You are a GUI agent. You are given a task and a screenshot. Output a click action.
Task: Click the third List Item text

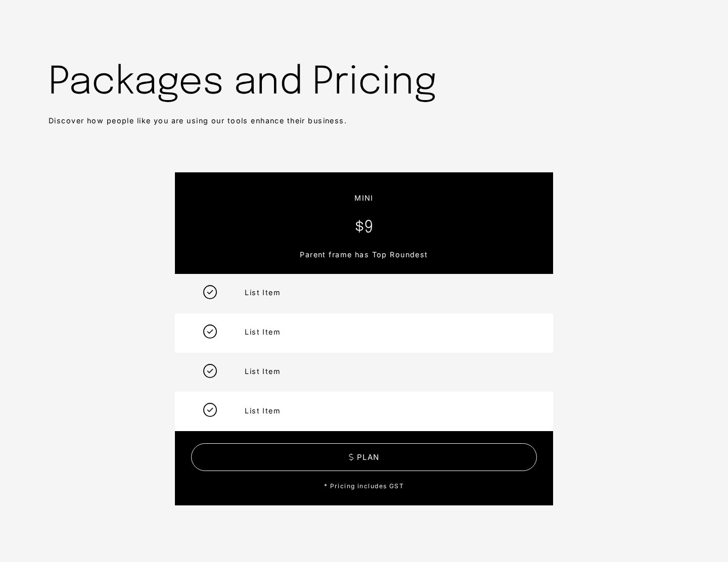pos(262,371)
